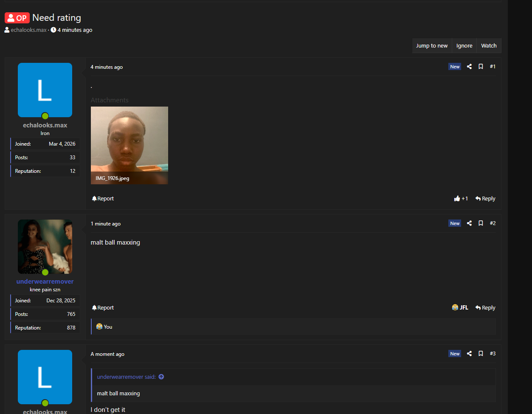Screen dimensions: 532x414
Task: Reply to the first post by echalooks.max
Action: click(x=485, y=199)
